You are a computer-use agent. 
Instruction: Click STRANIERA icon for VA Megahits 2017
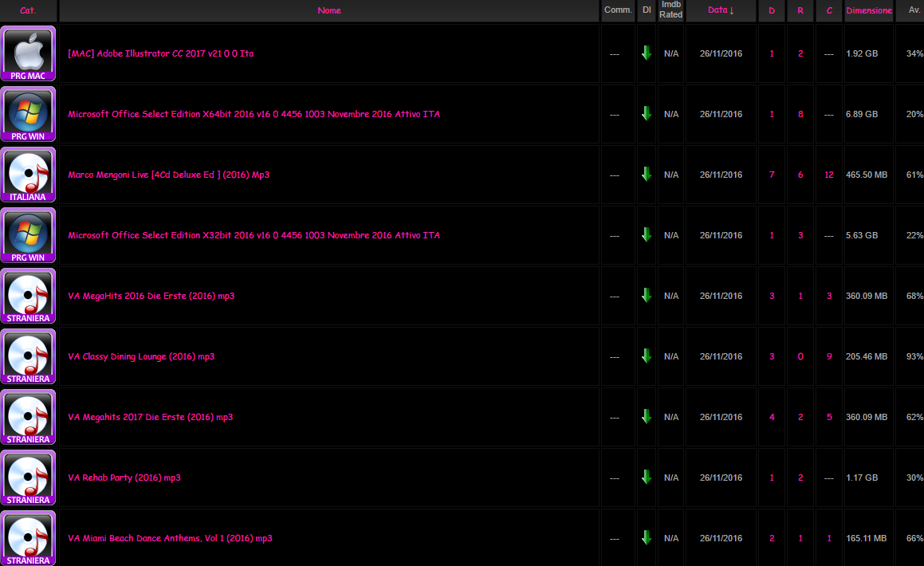28,417
